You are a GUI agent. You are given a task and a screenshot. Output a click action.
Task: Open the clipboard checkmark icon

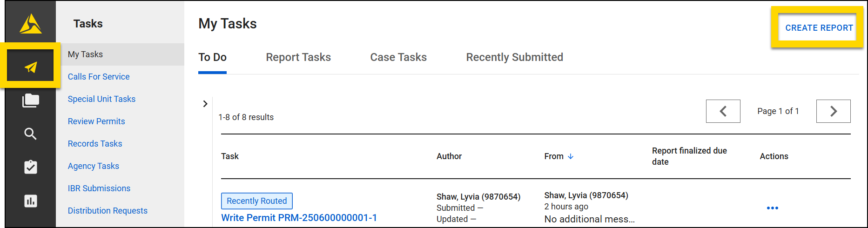tap(31, 167)
